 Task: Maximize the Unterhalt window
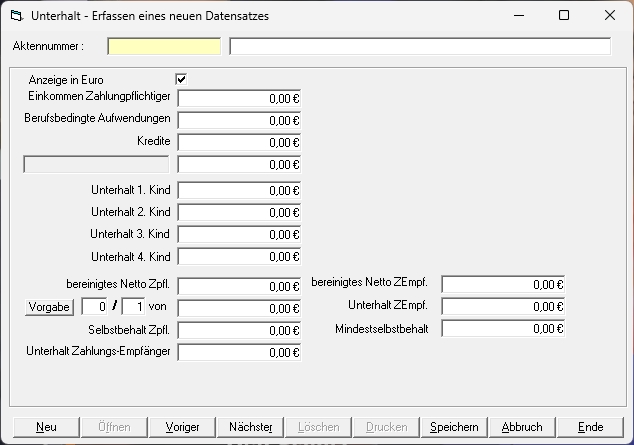[563, 16]
